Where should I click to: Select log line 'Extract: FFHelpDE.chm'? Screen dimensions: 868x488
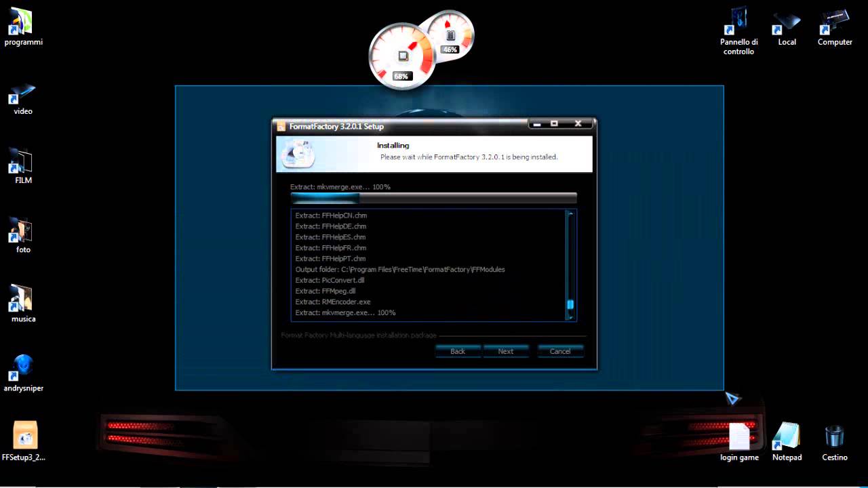331,226
